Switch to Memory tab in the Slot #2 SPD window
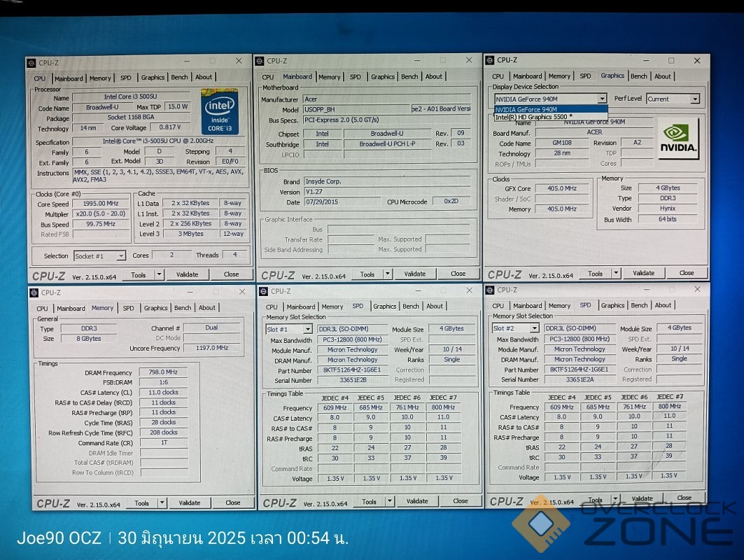The image size is (744, 560). [559, 306]
